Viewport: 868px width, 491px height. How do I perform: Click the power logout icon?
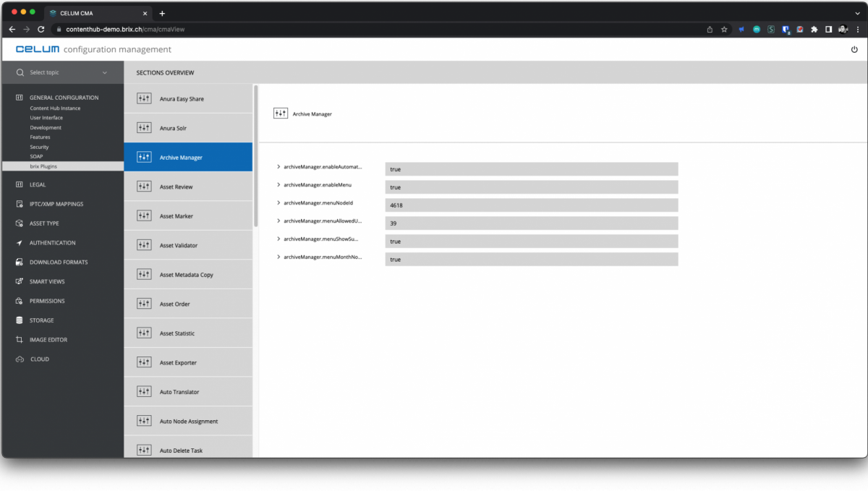[854, 49]
